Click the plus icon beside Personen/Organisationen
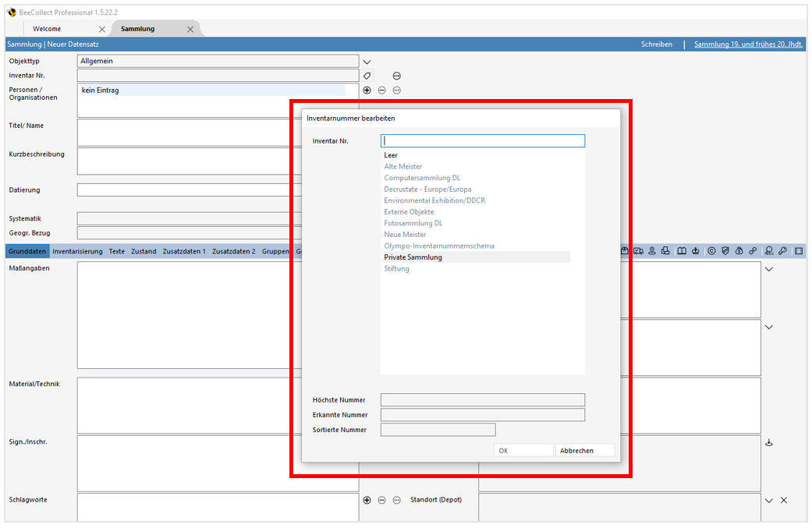Screen dimensions: 812x528 (x=367, y=90)
